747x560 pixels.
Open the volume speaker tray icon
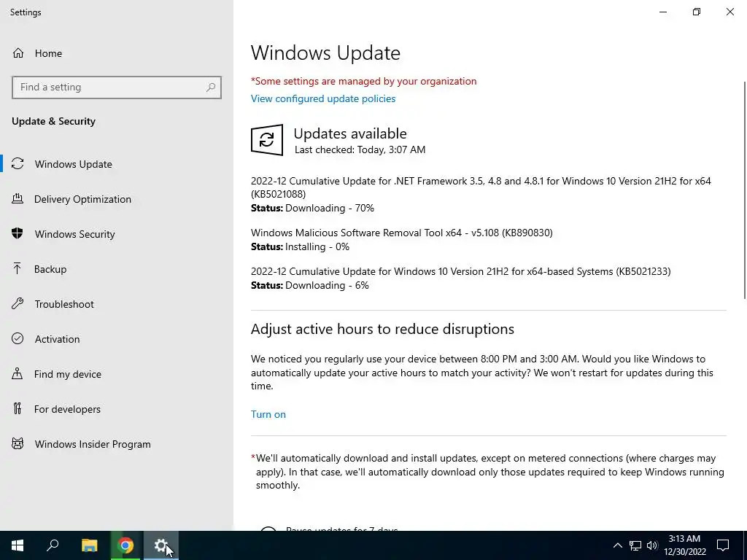(652, 545)
